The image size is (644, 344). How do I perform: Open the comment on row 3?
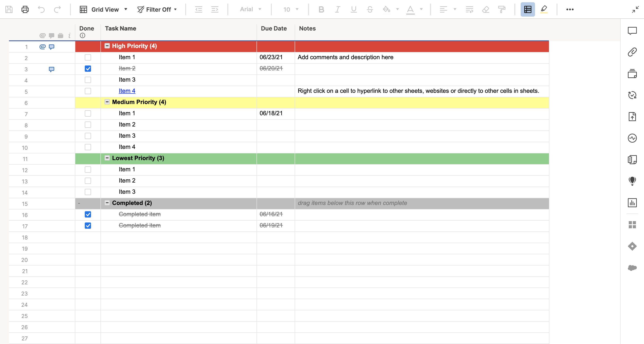coord(52,69)
